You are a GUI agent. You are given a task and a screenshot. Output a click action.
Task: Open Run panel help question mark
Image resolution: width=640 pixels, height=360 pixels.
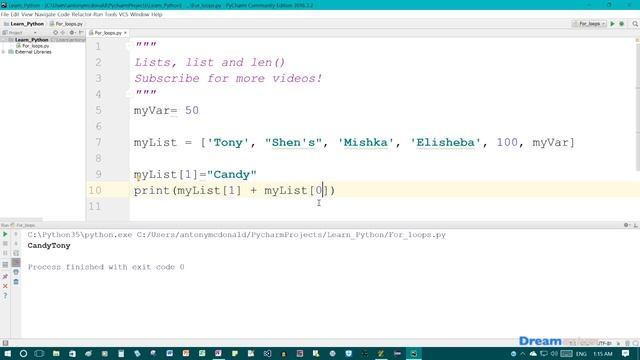pos(5,296)
